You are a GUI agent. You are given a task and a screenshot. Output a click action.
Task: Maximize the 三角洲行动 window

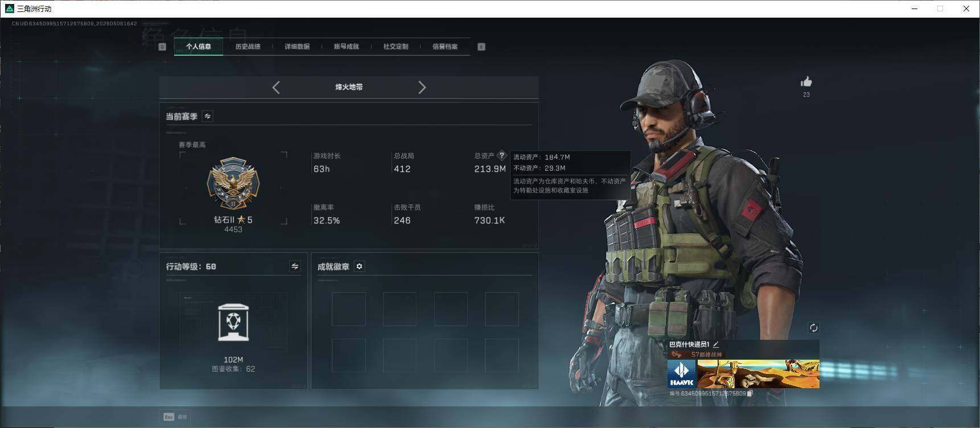[x=940, y=9]
